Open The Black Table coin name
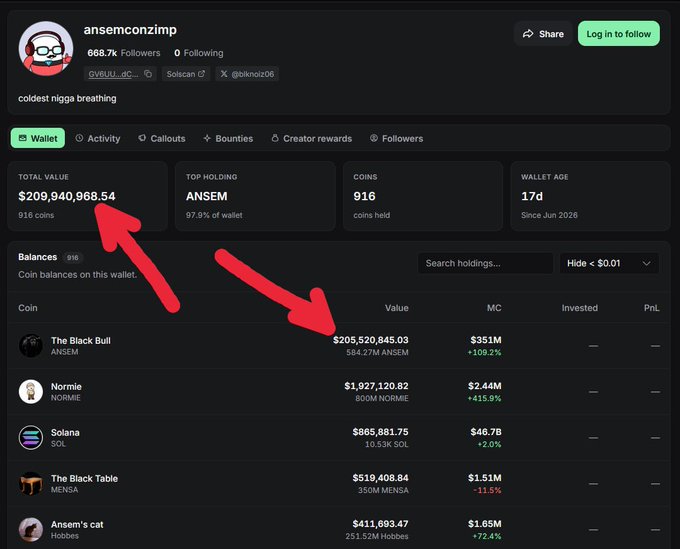 [x=84, y=479]
